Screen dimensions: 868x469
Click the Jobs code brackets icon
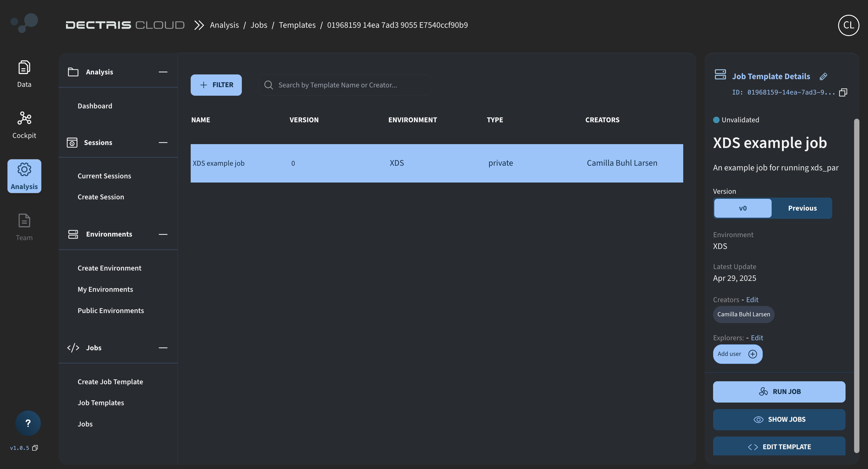[73, 348]
